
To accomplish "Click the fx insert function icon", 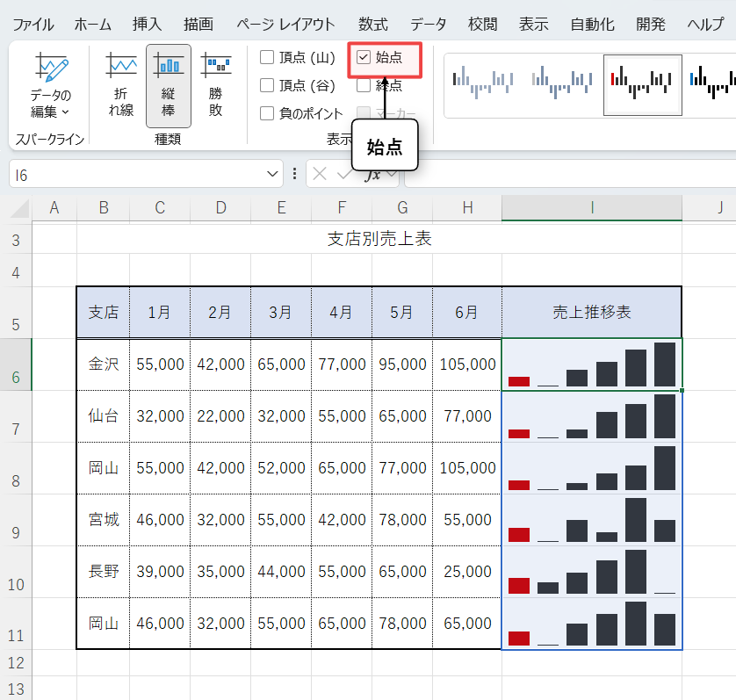I will pos(372,174).
